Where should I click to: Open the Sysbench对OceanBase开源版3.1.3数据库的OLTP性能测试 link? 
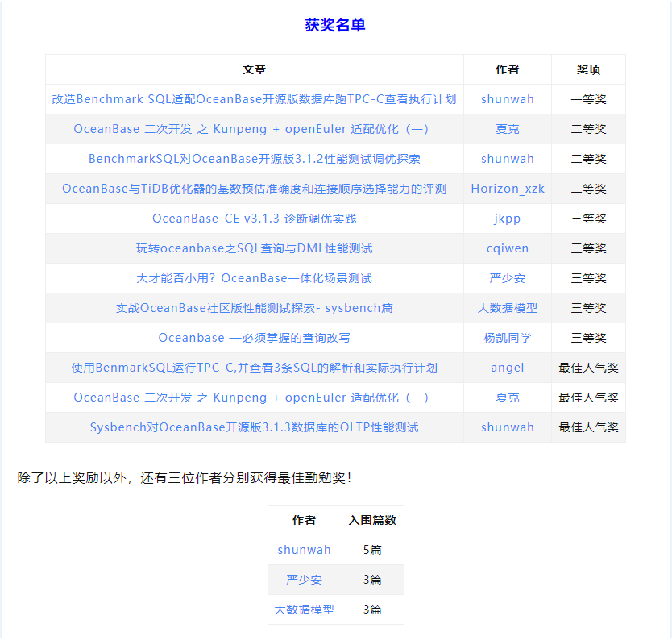coord(254,427)
